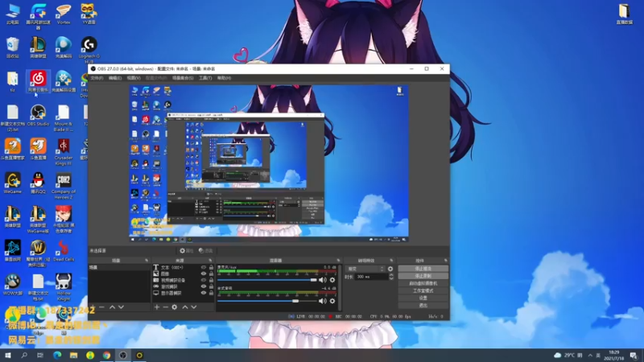
Task: Open source properties gear in Sources toolbar
Action: (x=175, y=307)
